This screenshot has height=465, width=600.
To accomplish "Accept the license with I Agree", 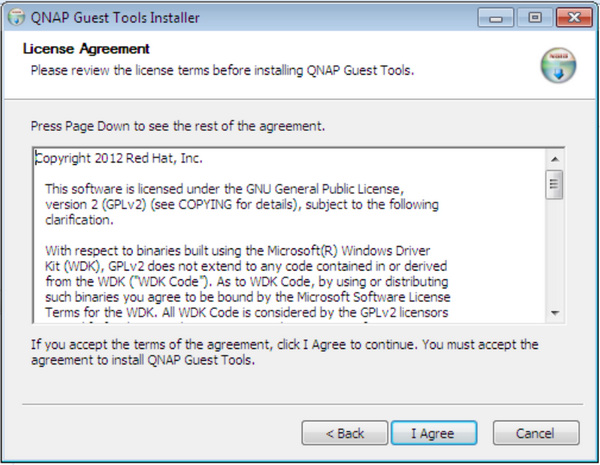I will coord(434,433).
